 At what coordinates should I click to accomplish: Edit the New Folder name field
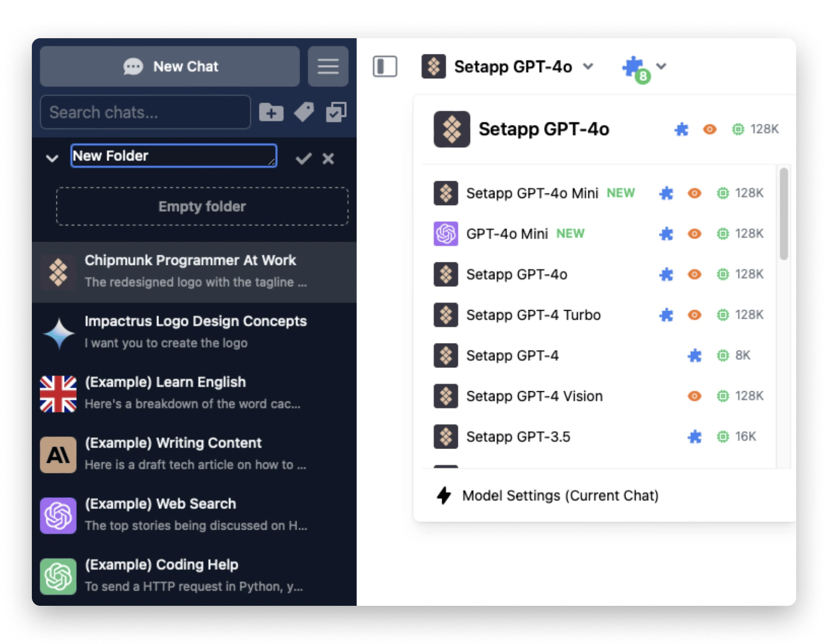click(x=174, y=155)
